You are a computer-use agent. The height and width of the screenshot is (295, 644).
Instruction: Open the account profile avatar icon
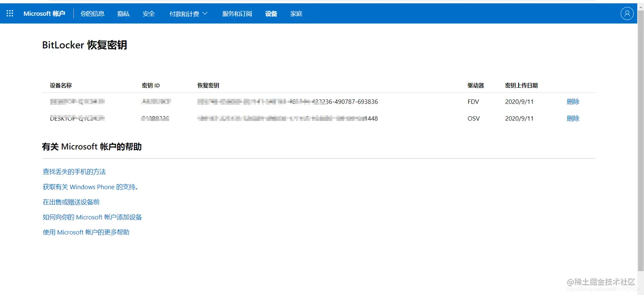pos(627,14)
